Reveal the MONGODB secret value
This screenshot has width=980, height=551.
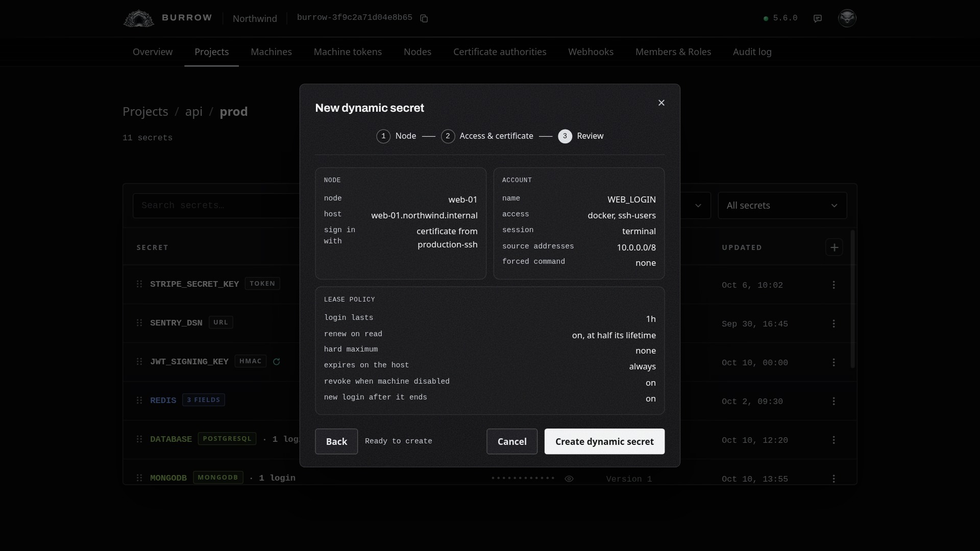click(569, 479)
